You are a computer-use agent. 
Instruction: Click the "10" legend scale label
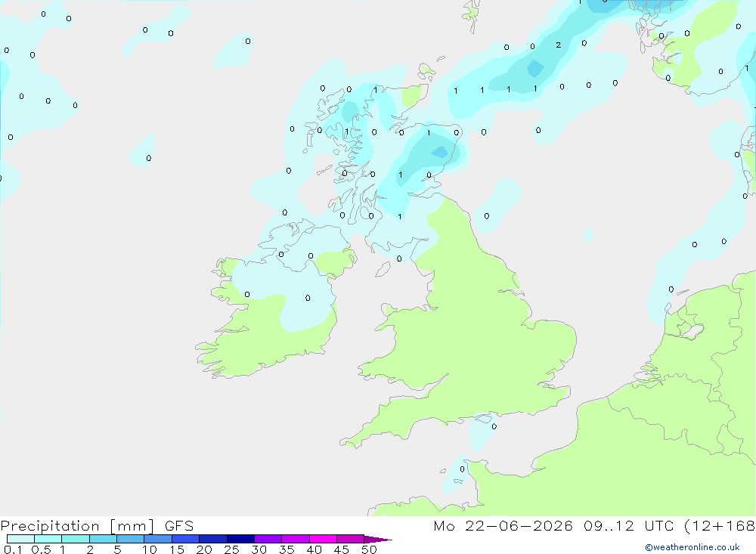[x=150, y=549]
